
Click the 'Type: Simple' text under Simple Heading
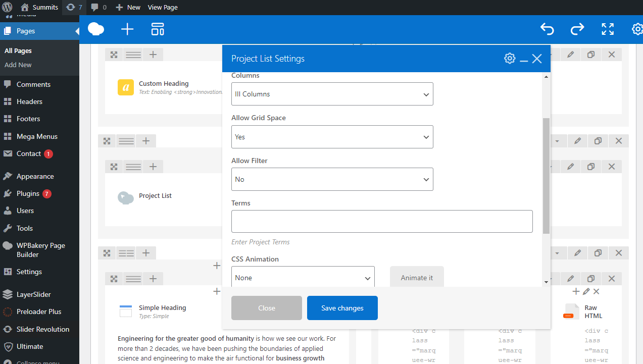[x=154, y=316]
